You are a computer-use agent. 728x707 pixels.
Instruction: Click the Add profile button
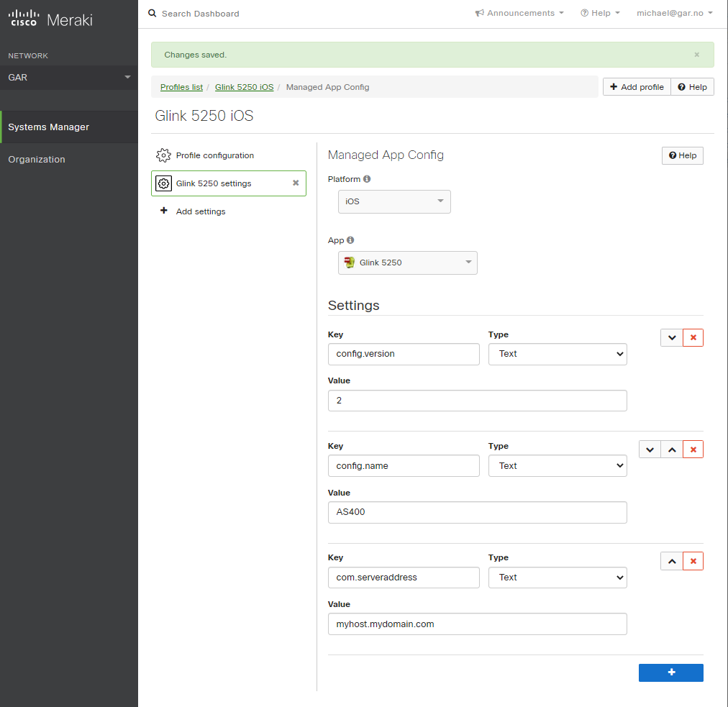point(637,87)
